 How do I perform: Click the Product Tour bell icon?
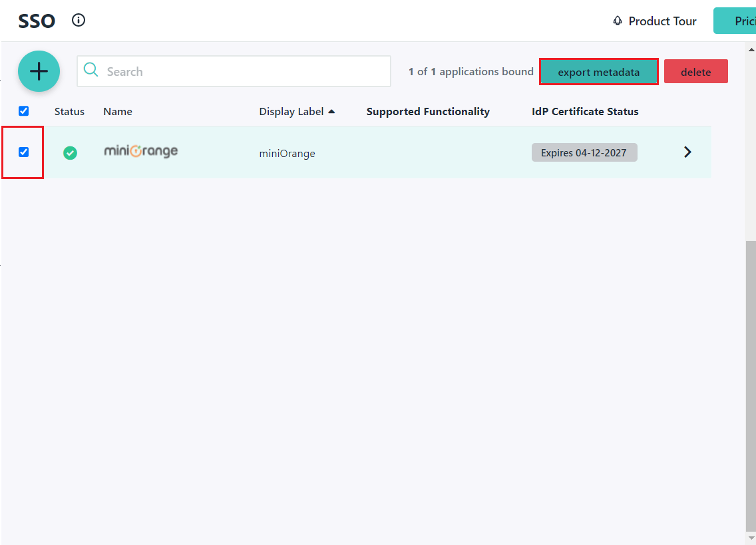coord(618,21)
